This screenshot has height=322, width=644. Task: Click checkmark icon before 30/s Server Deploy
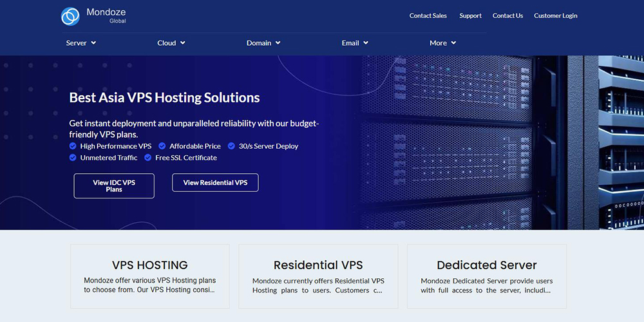click(231, 146)
